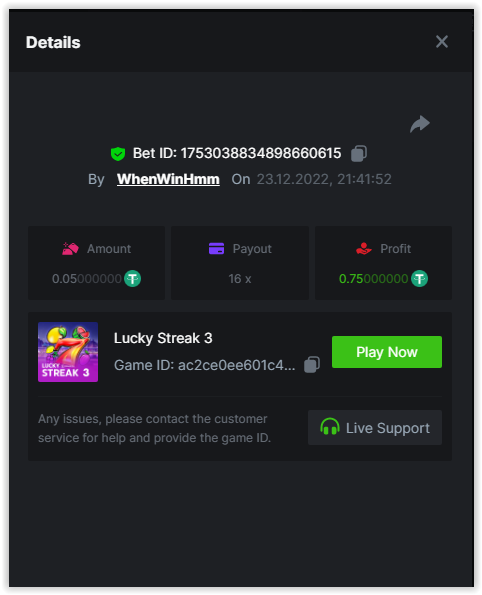Click the Tether coin icon beside profit
Screen dimensions: 482x595
pyautogui.click(x=419, y=279)
